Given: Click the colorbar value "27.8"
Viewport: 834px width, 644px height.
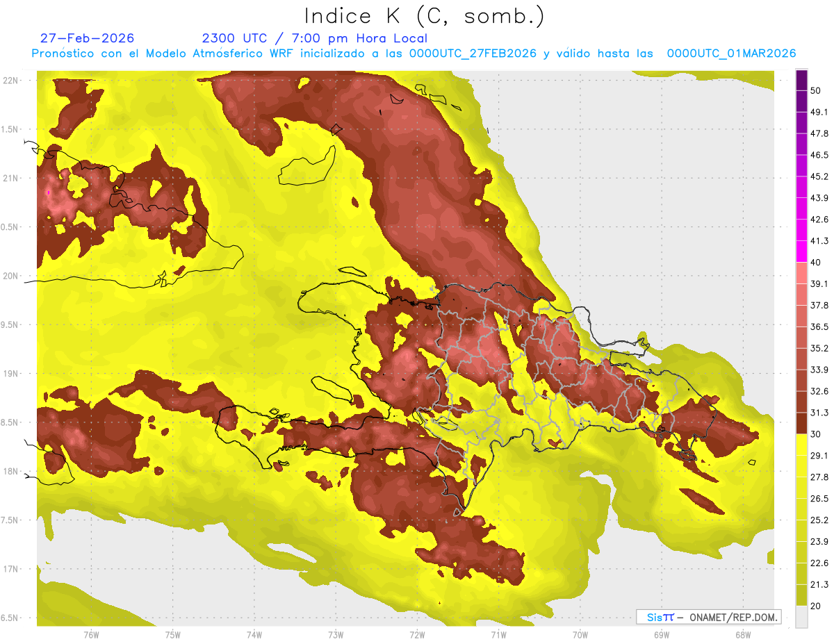Looking at the screenshot, I should click(819, 477).
